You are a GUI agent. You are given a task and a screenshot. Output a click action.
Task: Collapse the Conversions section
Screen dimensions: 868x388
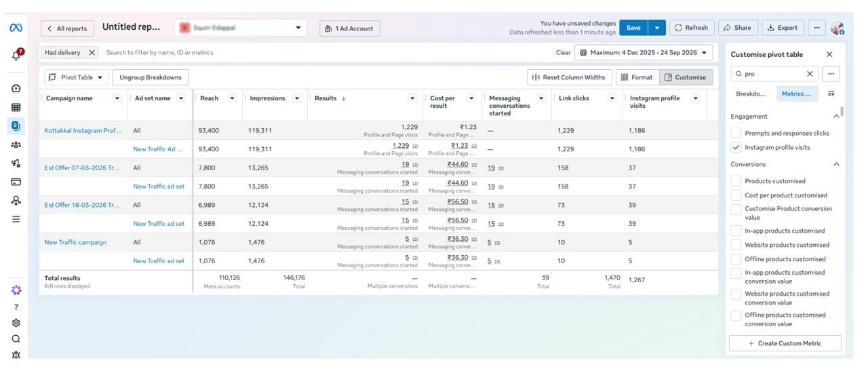point(836,164)
